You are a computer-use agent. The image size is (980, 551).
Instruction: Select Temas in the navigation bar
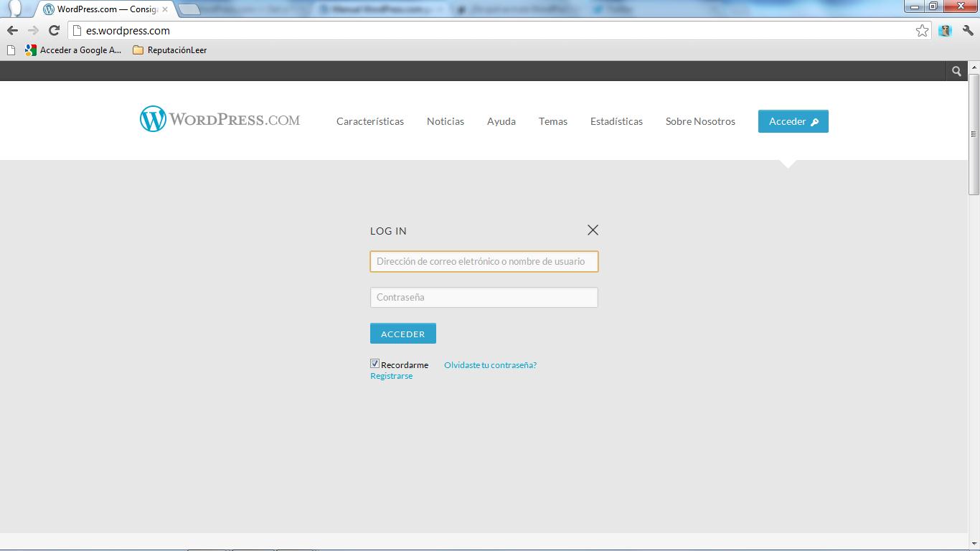[553, 121]
